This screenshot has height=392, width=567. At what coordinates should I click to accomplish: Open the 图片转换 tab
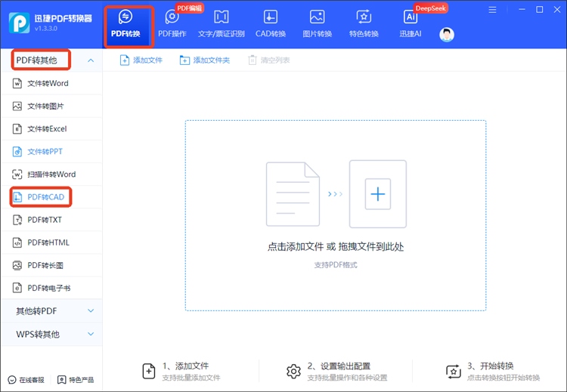tap(317, 25)
